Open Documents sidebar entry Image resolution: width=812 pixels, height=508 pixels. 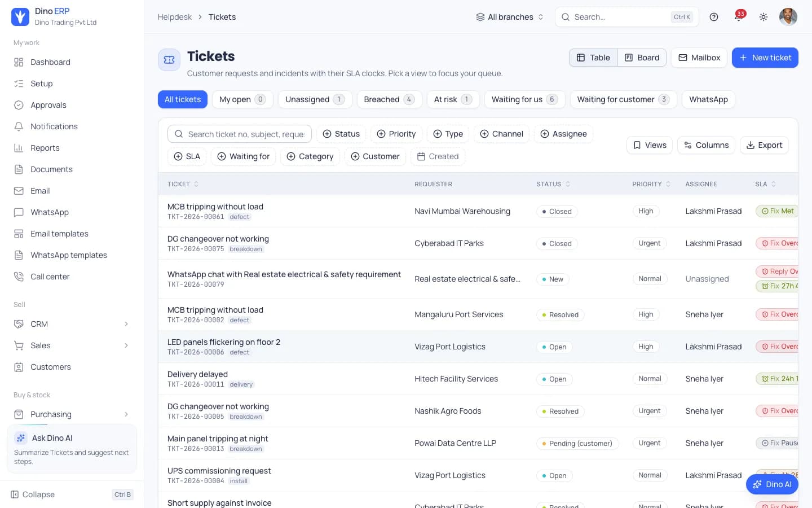tap(72, 169)
